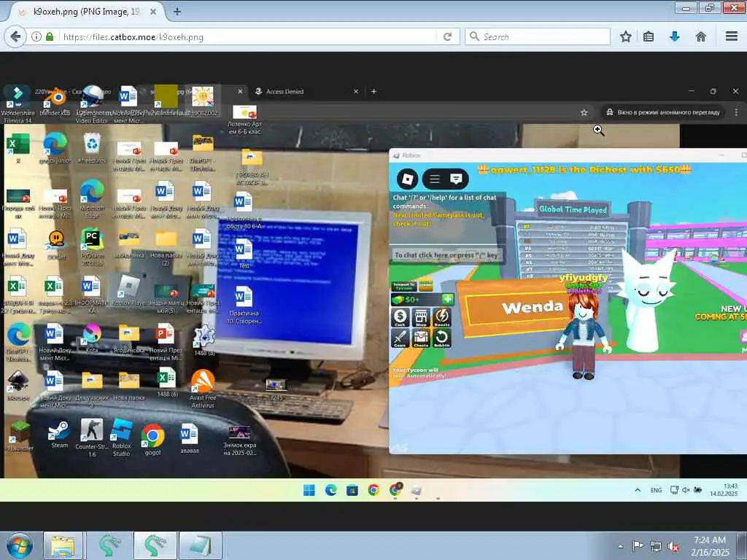Screen dimensions: 747x560
Task: Select the Microsoft Edge desktop shortcut
Action: (92, 199)
